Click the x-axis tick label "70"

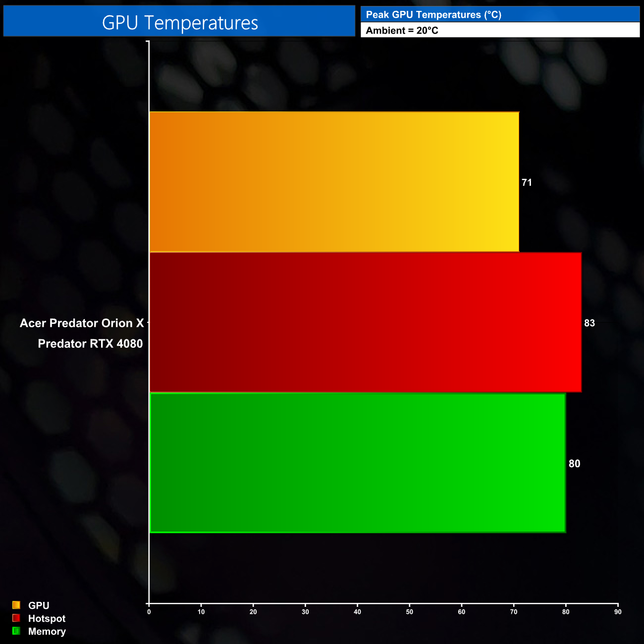coord(514,612)
